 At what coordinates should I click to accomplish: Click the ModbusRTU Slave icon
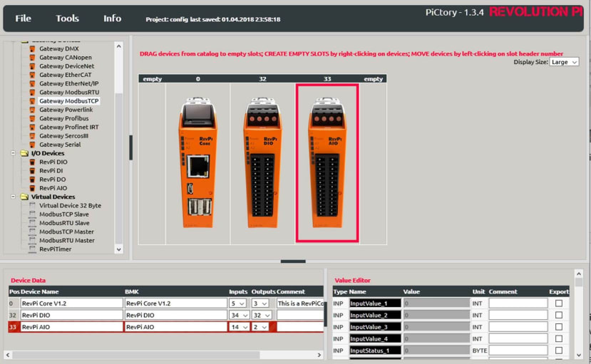32,223
